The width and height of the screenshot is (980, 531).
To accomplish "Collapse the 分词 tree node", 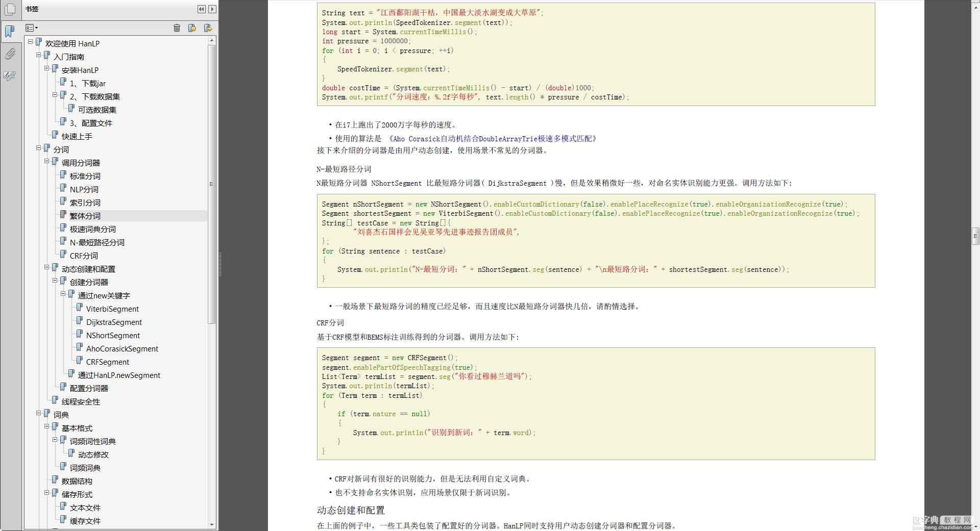I will (39, 148).
